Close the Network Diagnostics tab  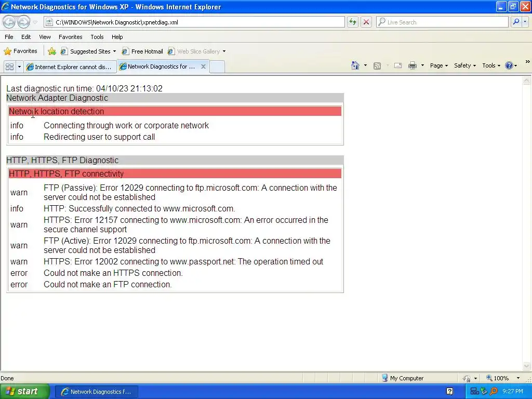pos(203,66)
